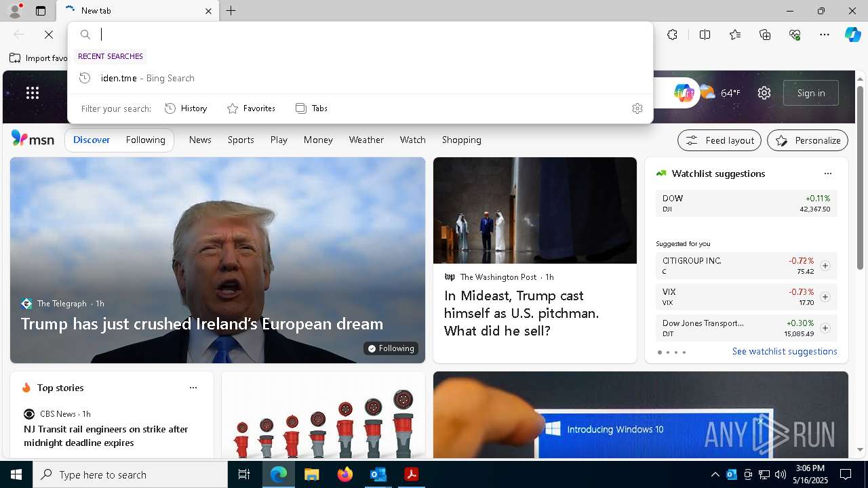The height and width of the screenshot is (488, 868).
Task: Open Watchlist suggestions more options
Action: point(828,174)
